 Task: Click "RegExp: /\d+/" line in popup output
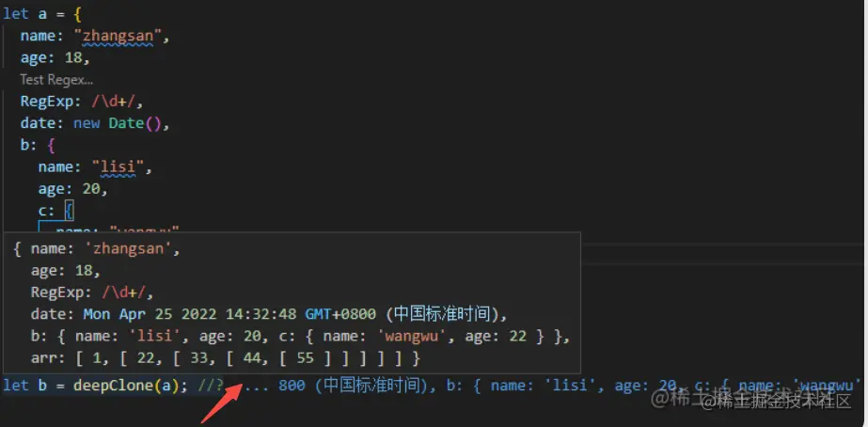[92, 293]
